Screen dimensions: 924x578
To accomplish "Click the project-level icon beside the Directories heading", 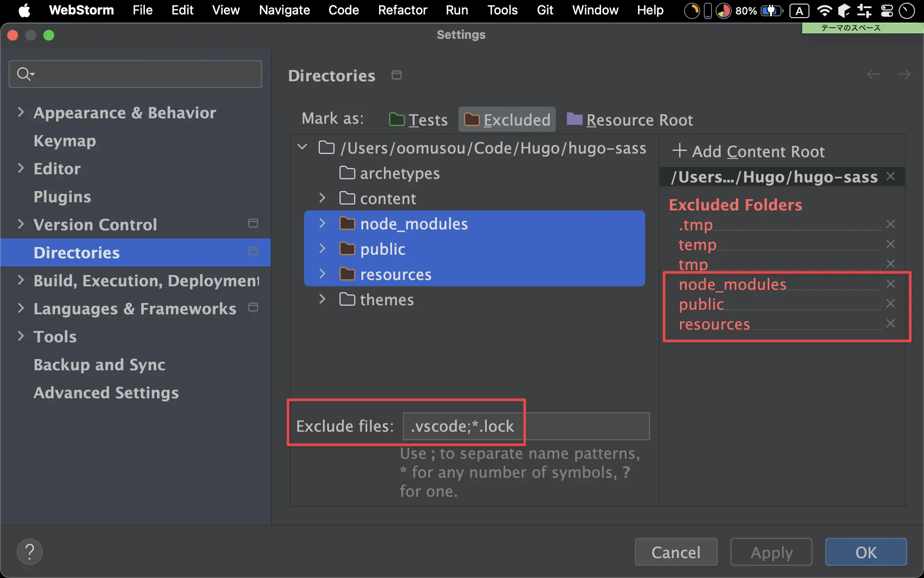I will [397, 75].
